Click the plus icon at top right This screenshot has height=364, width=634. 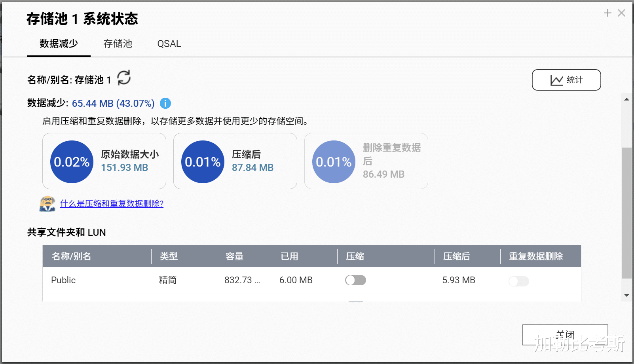tap(607, 13)
